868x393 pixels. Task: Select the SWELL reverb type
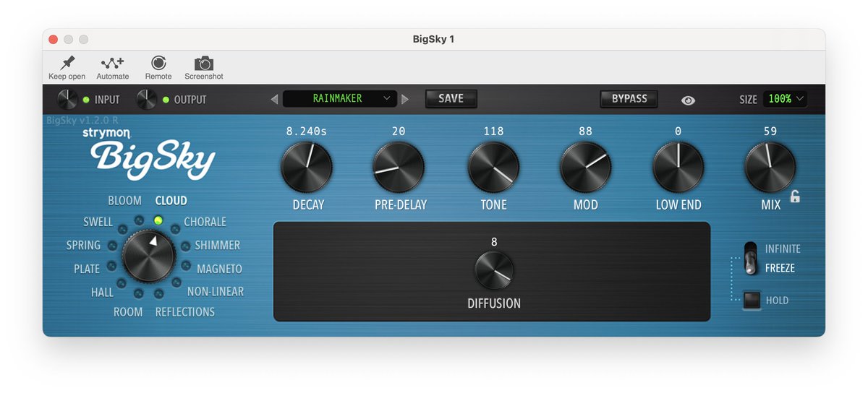pos(98,222)
